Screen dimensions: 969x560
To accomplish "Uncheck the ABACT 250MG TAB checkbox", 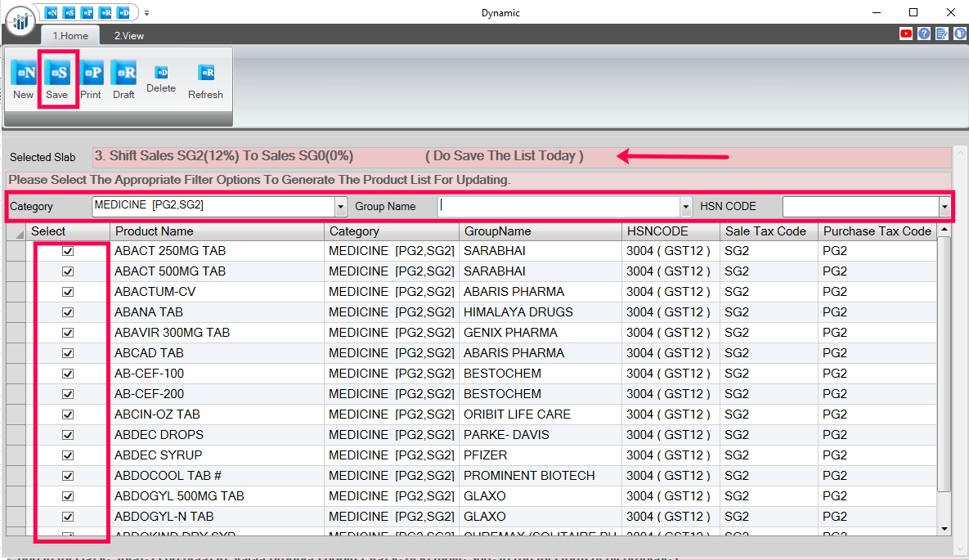I will [x=68, y=251].
